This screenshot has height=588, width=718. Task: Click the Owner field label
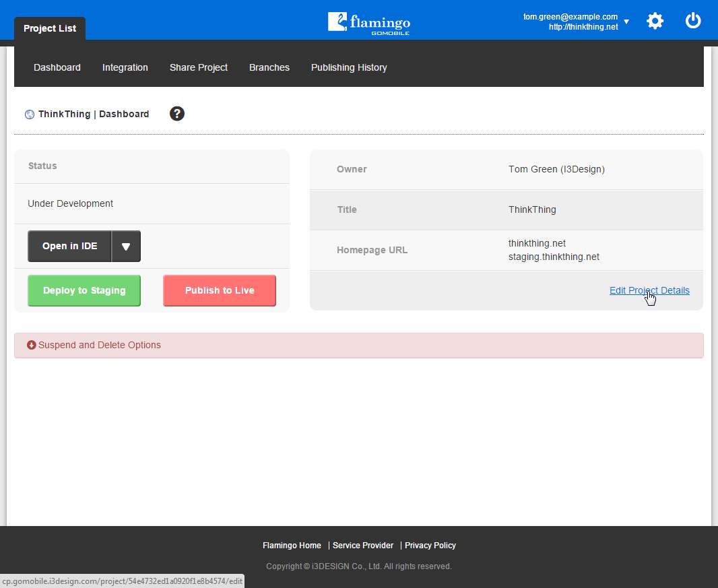tap(352, 170)
